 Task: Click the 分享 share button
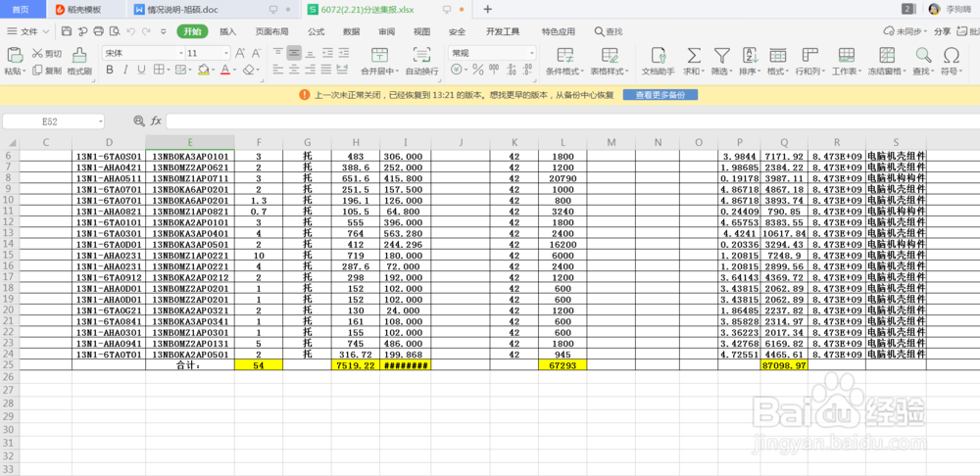pyautogui.click(x=943, y=31)
